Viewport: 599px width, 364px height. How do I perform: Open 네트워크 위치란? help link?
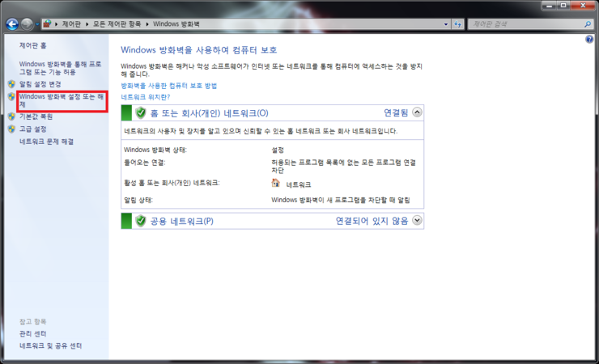pyautogui.click(x=145, y=97)
